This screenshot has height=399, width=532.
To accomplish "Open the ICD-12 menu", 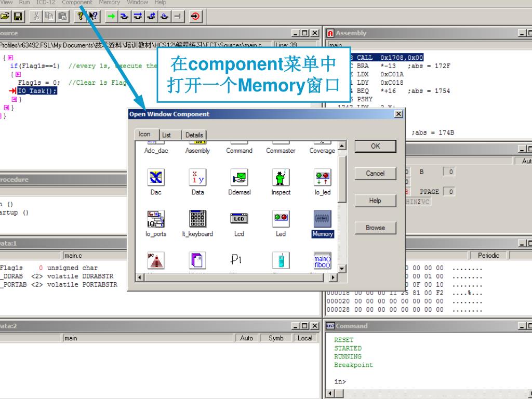I will [x=46, y=3].
